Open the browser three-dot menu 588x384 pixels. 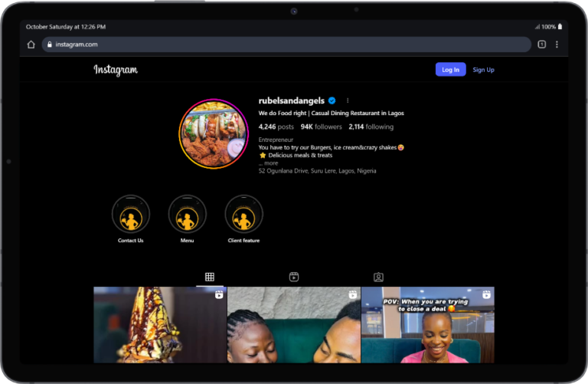557,44
